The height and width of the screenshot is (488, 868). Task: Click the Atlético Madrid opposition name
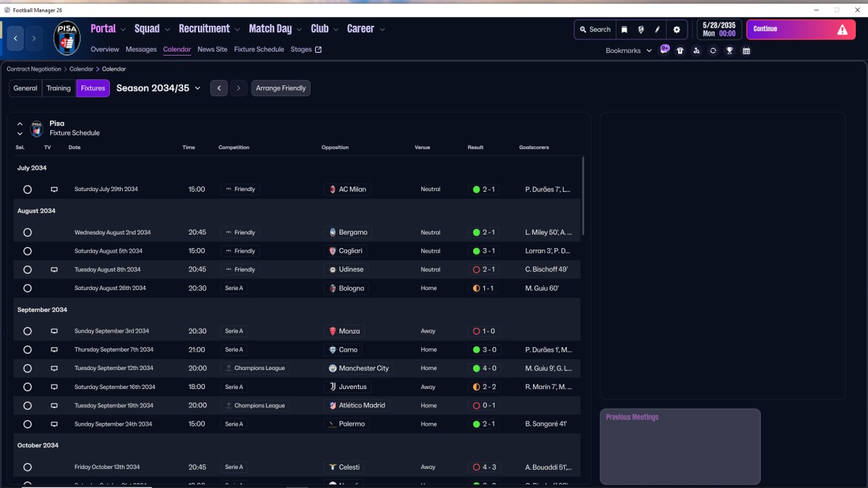(362, 406)
